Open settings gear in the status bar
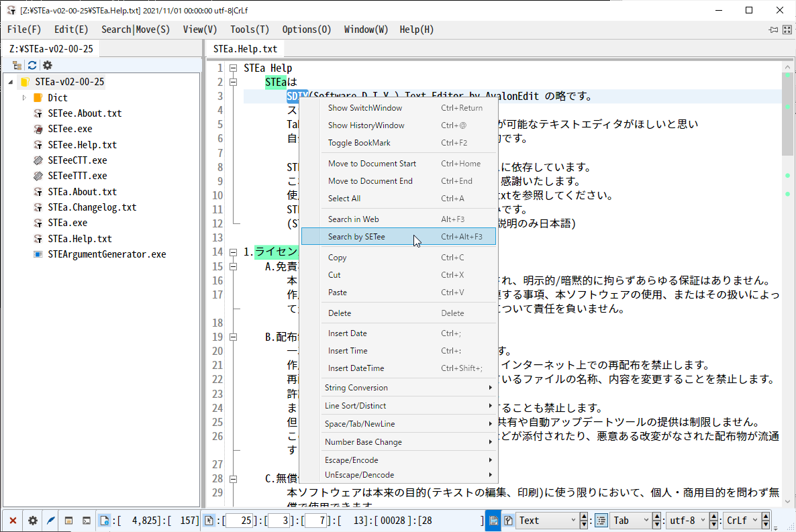Viewport: 796px width, 532px height. [x=32, y=521]
